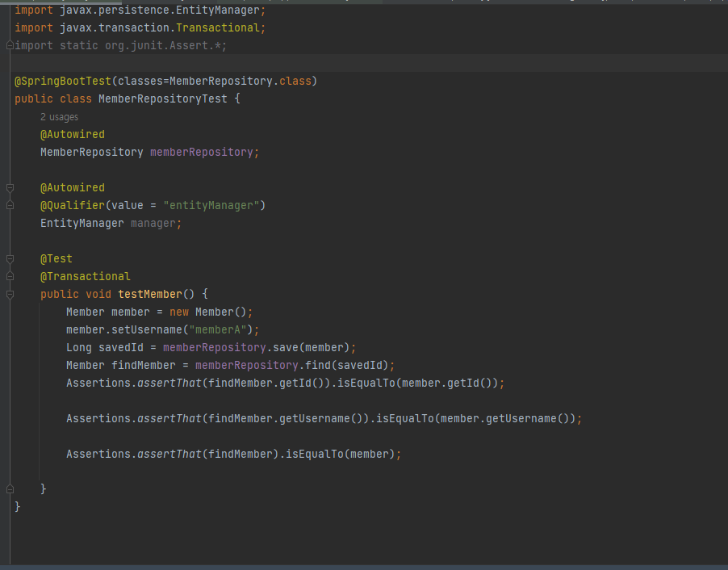Screen dimensions: 728x570
Task: Click 'public class' keywords of the class declaration
Action: (53, 99)
